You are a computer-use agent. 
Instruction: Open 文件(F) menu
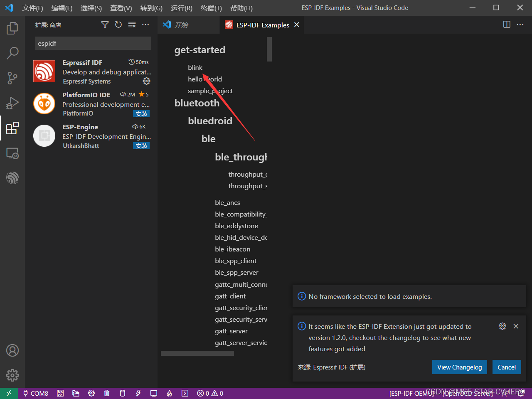pos(32,8)
